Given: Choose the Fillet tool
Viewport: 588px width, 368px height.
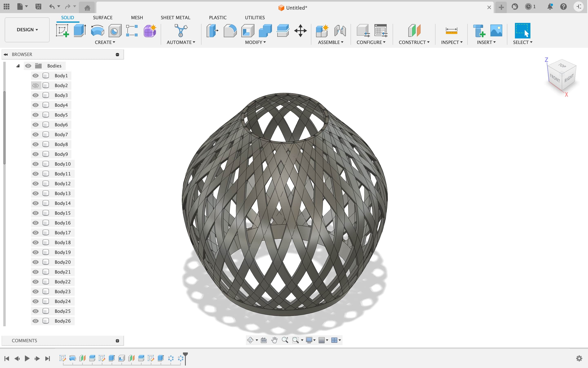Looking at the screenshot, I should (230, 31).
